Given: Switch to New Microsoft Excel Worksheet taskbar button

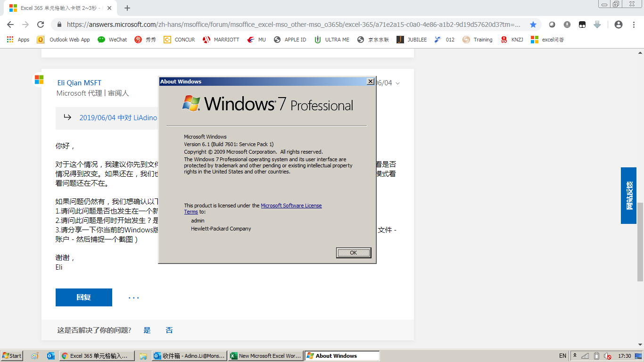Looking at the screenshot, I should [265, 356].
